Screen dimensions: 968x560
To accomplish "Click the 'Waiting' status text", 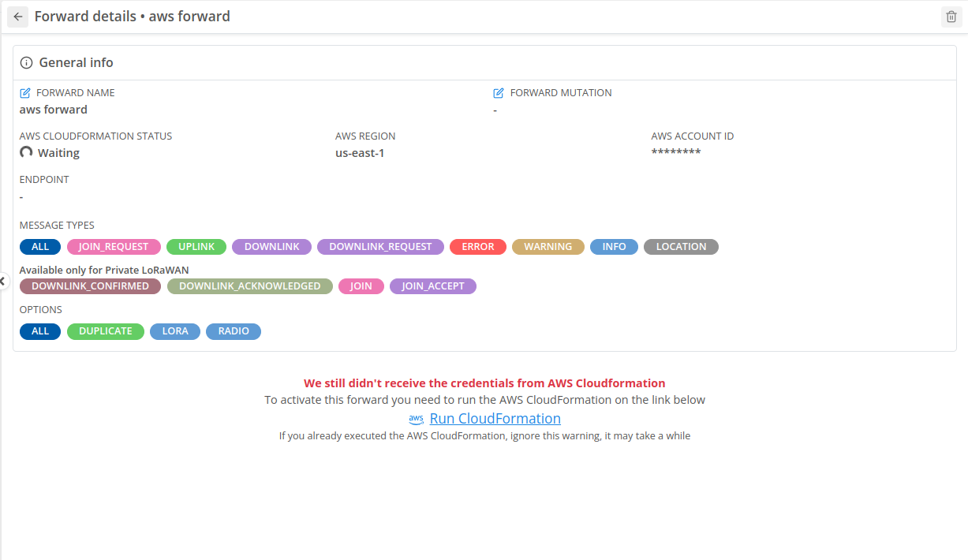I will 58,153.
